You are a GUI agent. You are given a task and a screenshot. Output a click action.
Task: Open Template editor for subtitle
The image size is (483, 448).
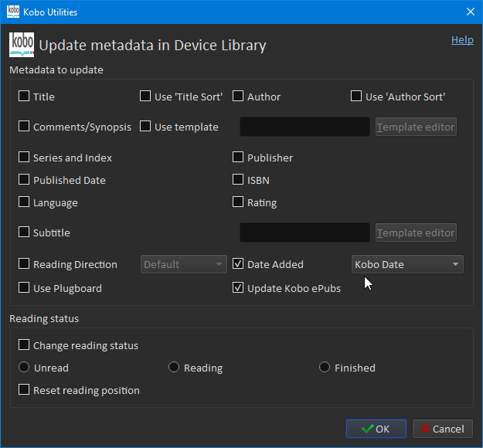coord(416,232)
